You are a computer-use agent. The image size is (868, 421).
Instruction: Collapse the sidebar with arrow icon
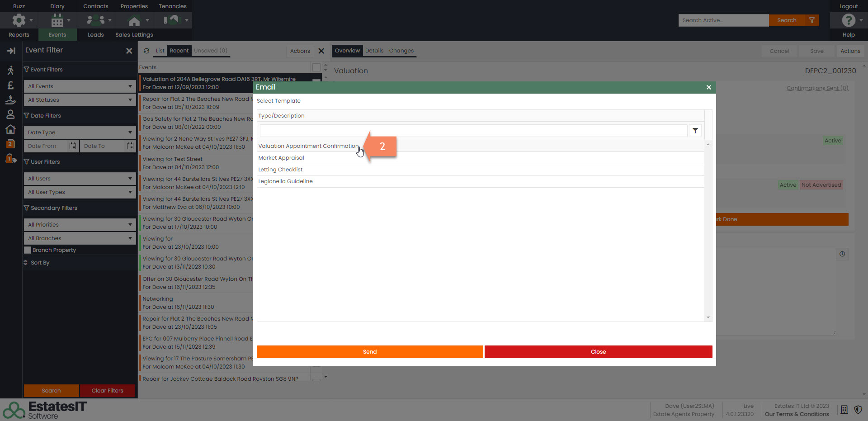click(11, 51)
